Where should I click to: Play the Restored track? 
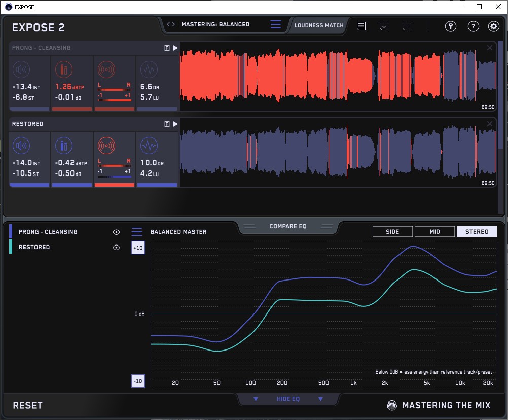(x=175, y=124)
